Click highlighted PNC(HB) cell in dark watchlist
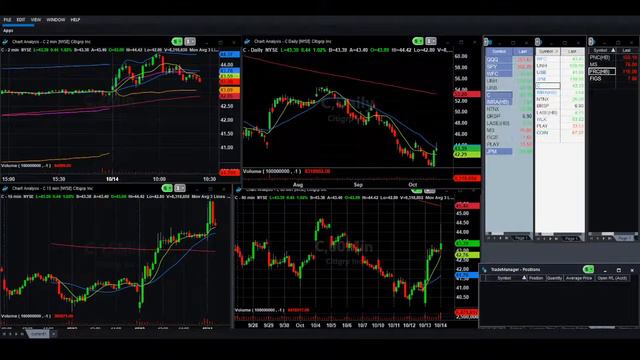The height and width of the screenshot is (360, 640). pos(602,71)
